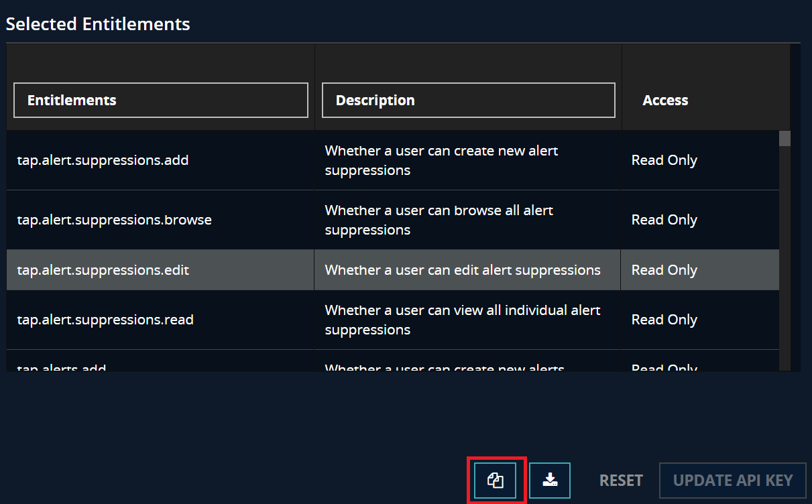Click Read Only access for suppressions.add row
Screen dimensions: 812x504
664,160
